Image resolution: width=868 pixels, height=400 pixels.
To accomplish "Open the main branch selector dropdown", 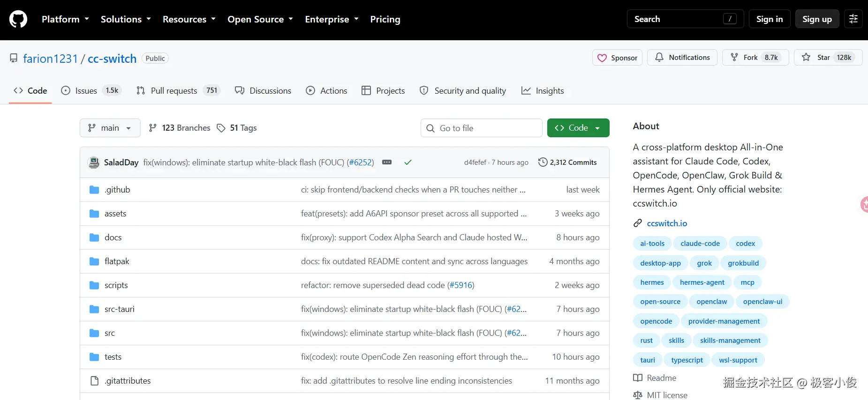I will [x=110, y=128].
